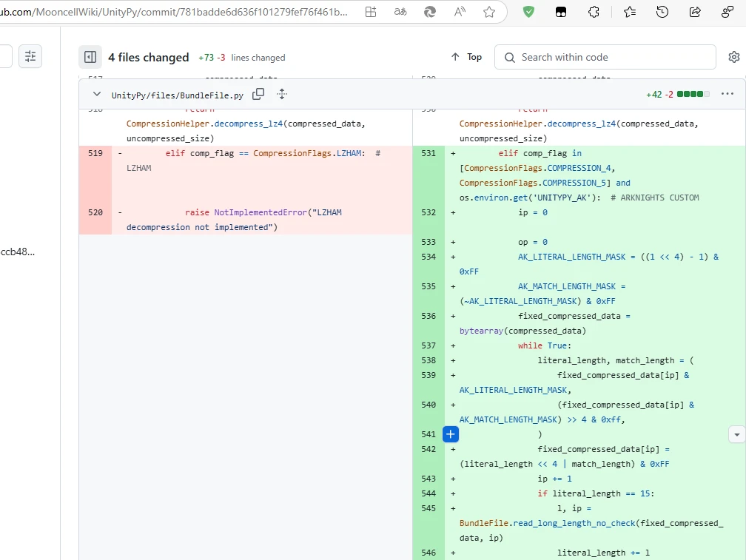
Task: Click the 'if literal_length == 15:' line
Action: (x=596, y=493)
